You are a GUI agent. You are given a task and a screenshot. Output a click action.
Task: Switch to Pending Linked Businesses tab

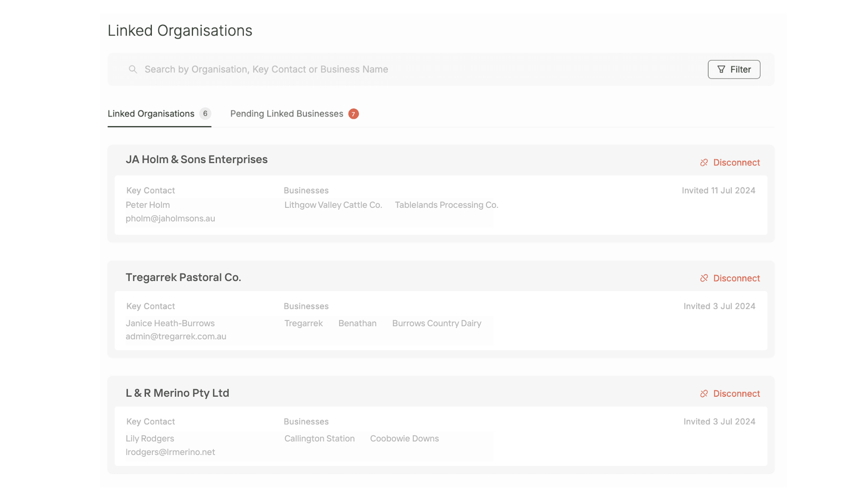287,114
